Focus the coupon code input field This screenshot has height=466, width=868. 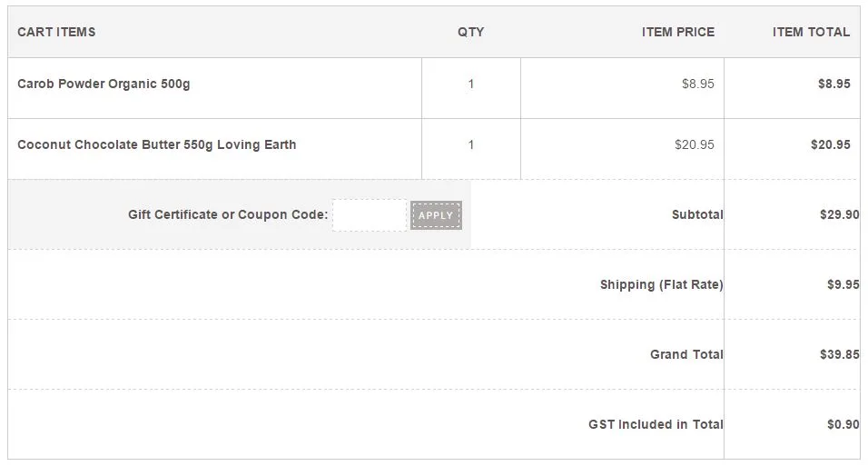coord(370,215)
